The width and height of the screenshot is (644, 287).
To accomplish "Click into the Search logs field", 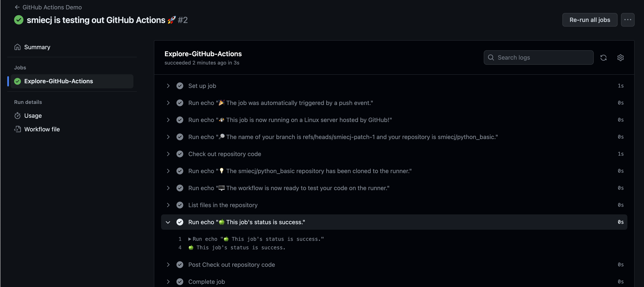I will click(x=543, y=58).
